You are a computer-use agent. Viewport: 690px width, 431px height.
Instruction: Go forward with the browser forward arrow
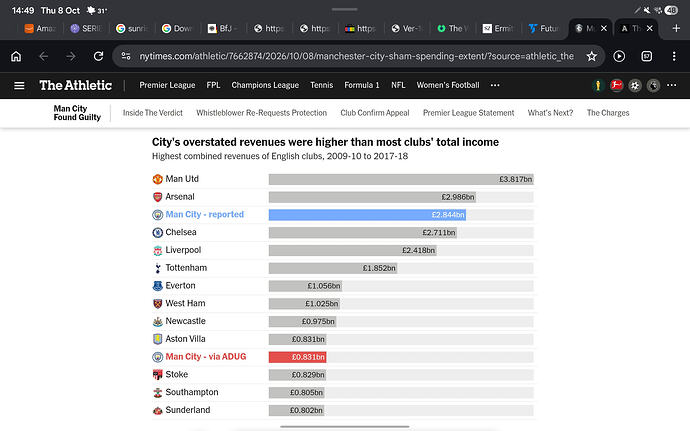click(x=71, y=56)
